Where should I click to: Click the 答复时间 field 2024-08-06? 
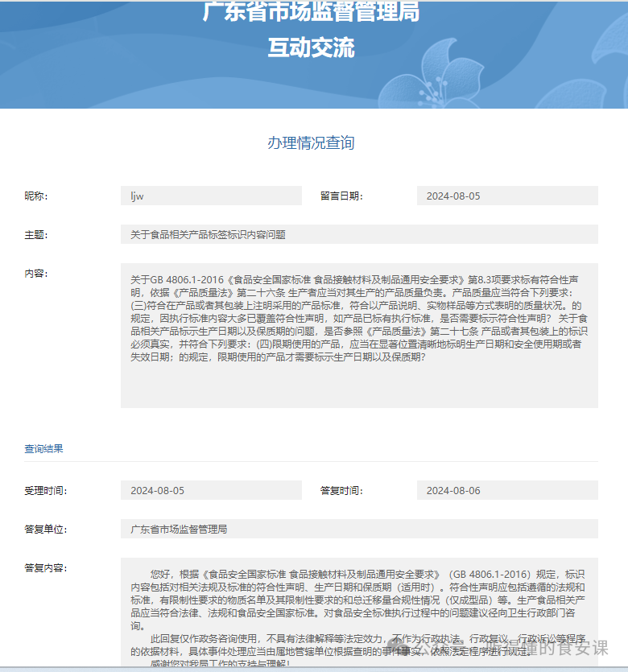(507, 490)
